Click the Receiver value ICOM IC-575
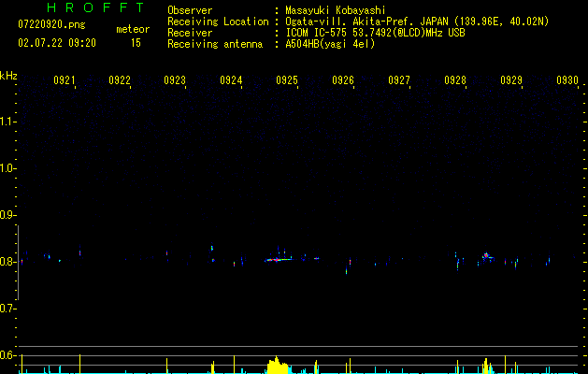The width and height of the screenshot is (588, 374). [318, 33]
